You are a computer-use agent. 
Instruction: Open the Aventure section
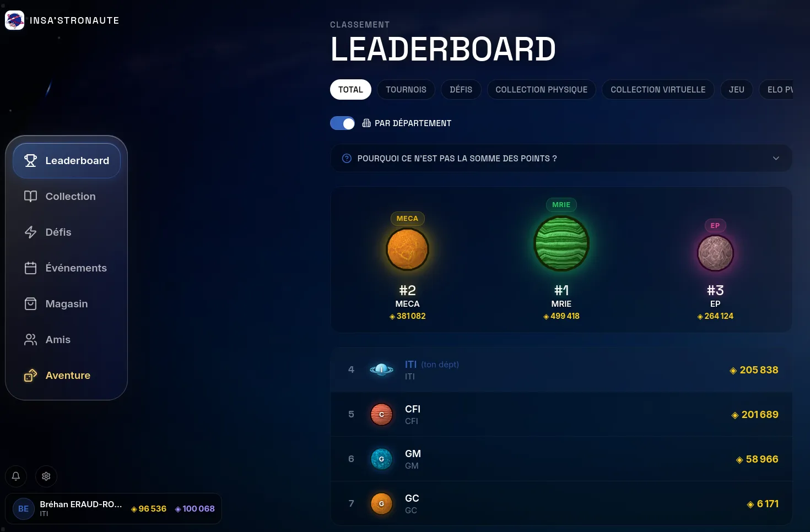pyautogui.click(x=67, y=376)
